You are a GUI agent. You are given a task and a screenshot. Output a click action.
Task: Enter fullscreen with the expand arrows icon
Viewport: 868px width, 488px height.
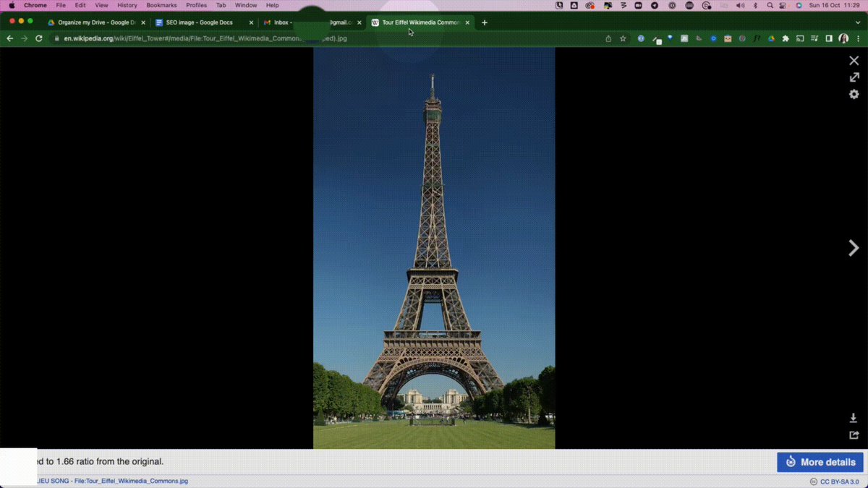pyautogui.click(x=854, y=77)
